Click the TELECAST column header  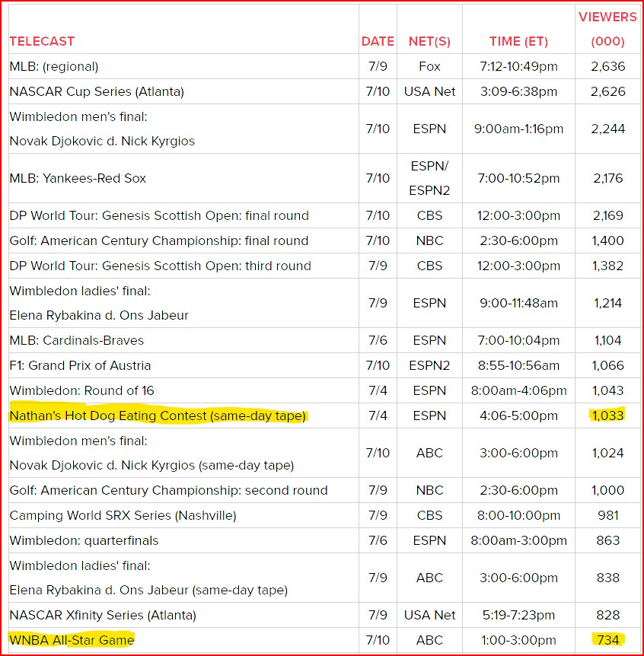point(42,41)
